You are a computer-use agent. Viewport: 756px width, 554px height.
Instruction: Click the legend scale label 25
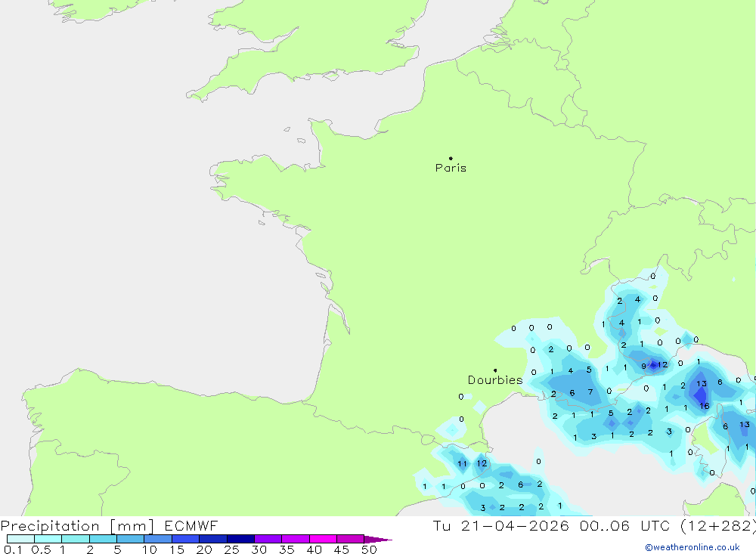tap(232, 549)
